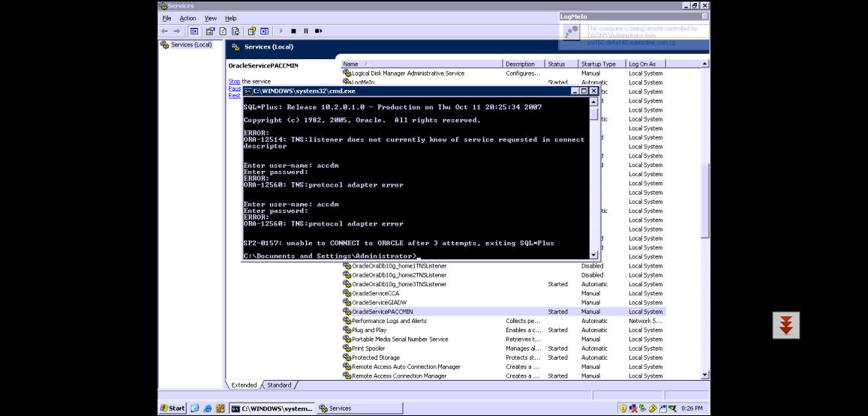The height and width of the screenshot is (416, 868).
Task: Click the Show Desktop quick launch icon
Action: tap(195, 409)
